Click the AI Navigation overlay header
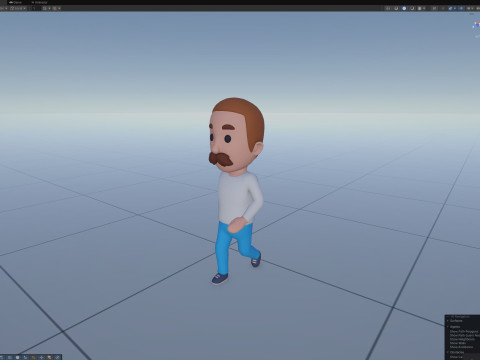Viewport: 480px width, 360px height. click(462, 316)
